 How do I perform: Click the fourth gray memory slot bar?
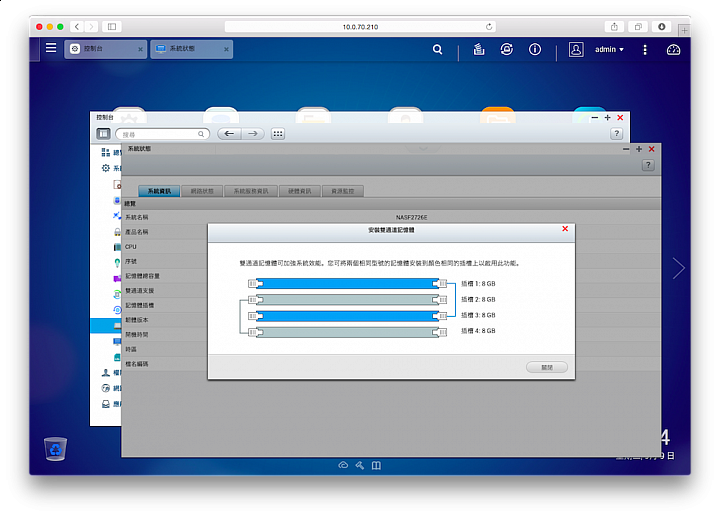[348, 332]
